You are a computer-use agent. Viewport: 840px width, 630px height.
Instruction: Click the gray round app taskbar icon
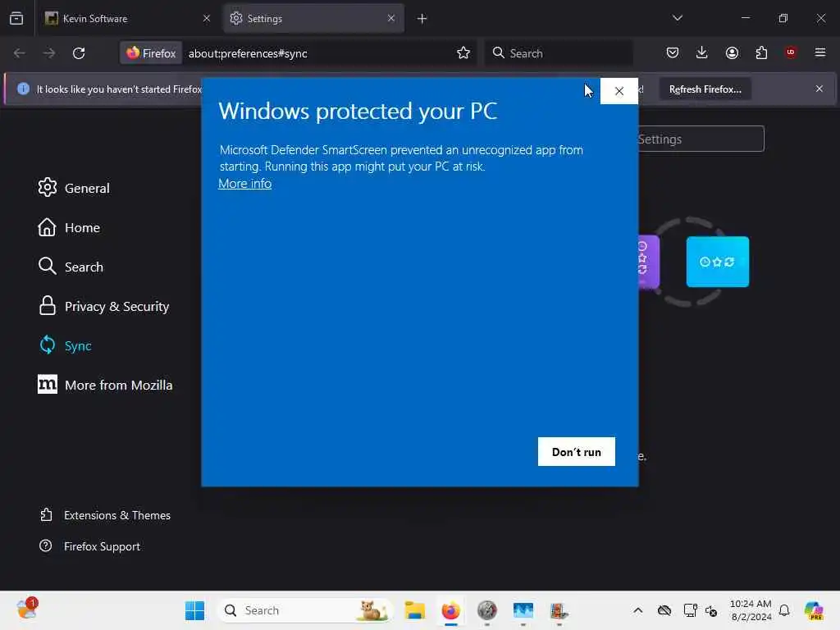[x=487, y=610]
